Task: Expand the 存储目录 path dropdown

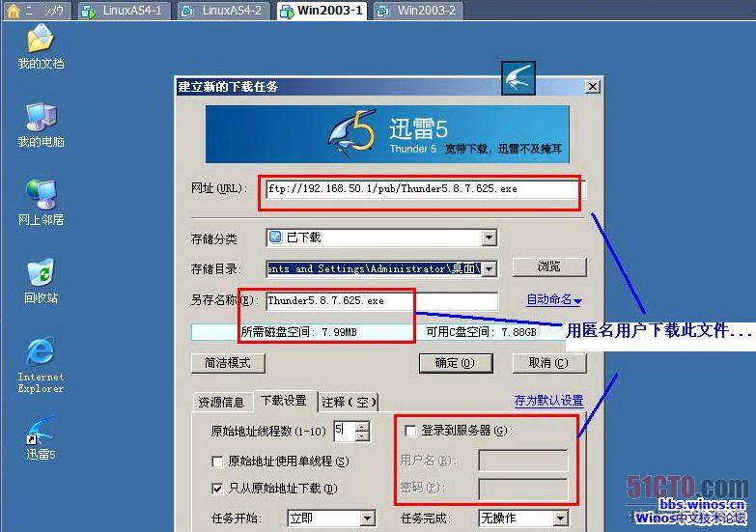Action: [489, 268]
